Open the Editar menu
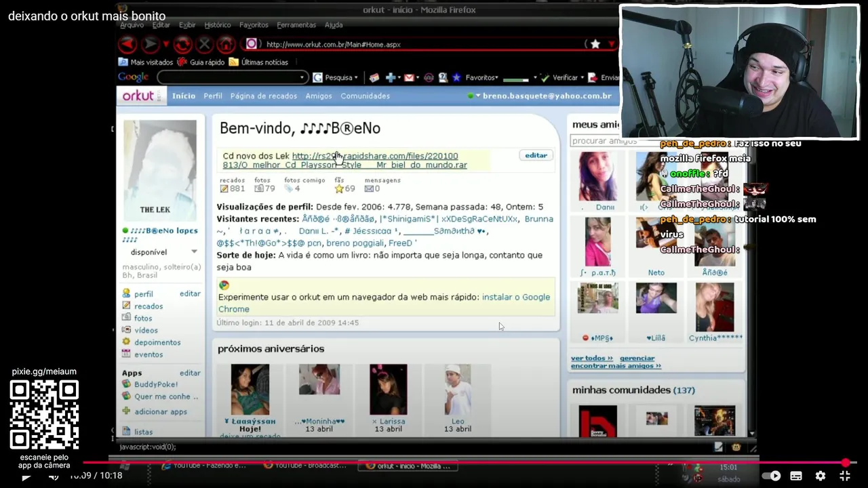868x488 pixels. [x=161, y=24]
